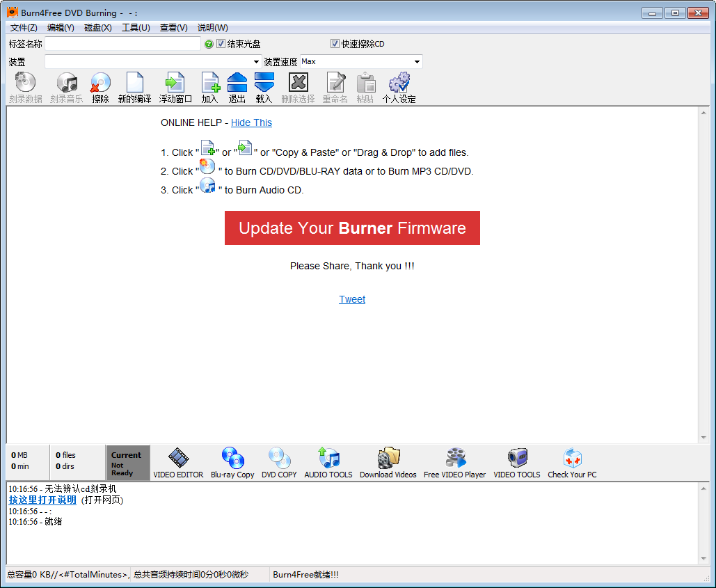Click the 标签名称 label name input field
This screenshot has height=588, width=716.
tap(123, 44)
